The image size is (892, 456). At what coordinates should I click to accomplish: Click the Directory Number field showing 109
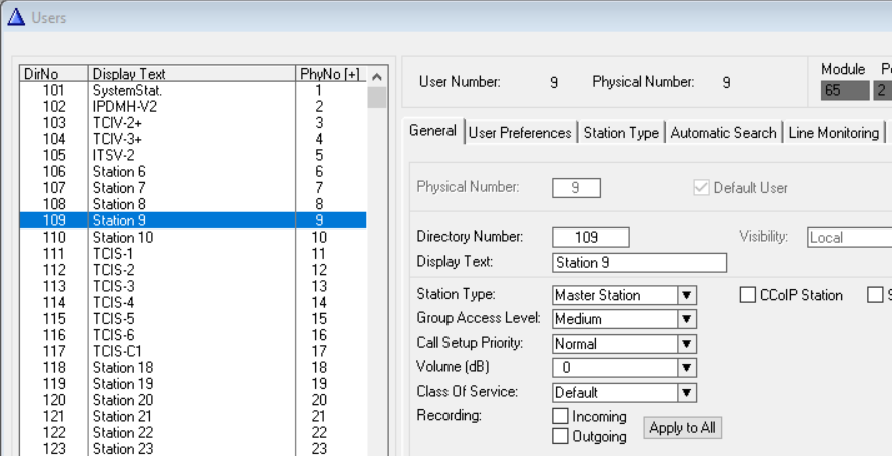click(x=590, y=237)
